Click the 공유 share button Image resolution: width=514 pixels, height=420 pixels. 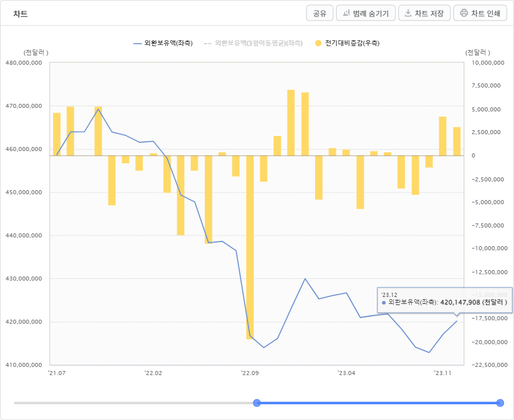tap(320, 13)
